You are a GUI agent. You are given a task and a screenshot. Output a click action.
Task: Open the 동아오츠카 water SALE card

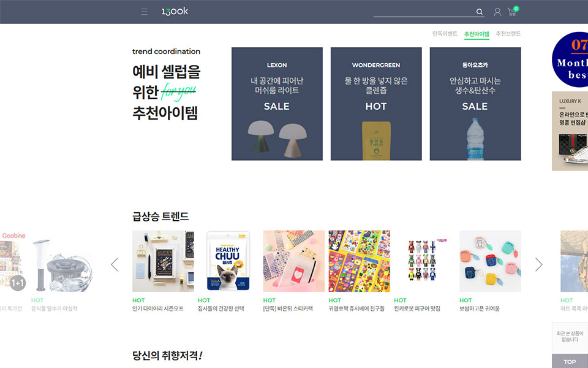[x=475, y=104]
